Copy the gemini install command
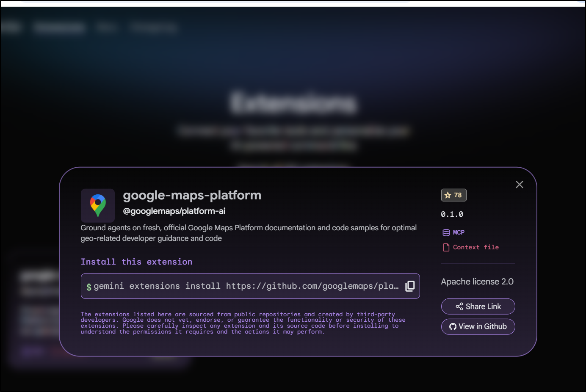This screenshot has width=586, height=392. (x=409, y=286)
